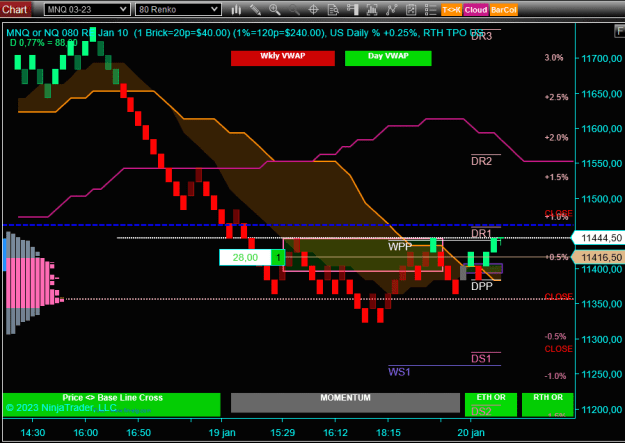Open the bar style chart icon
This screenshot has height=443, width=625.
pyautogui.click(x=236, y=10)
